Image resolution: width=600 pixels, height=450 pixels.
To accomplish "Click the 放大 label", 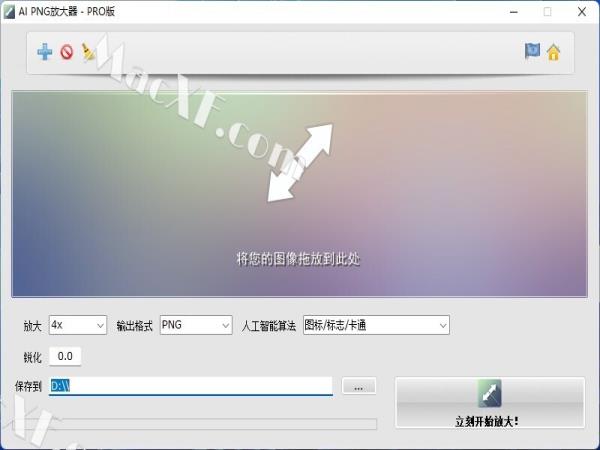I will click(x=32, y=326).
